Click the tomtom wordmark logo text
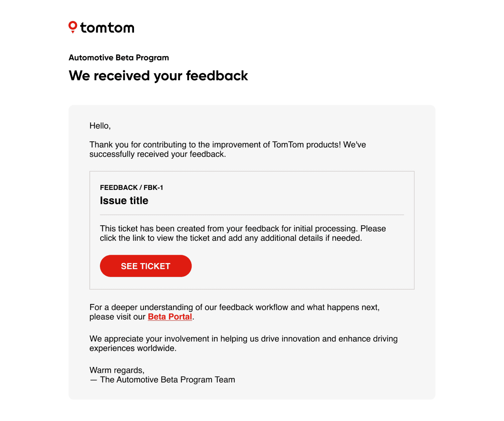 tap(107, 28)
